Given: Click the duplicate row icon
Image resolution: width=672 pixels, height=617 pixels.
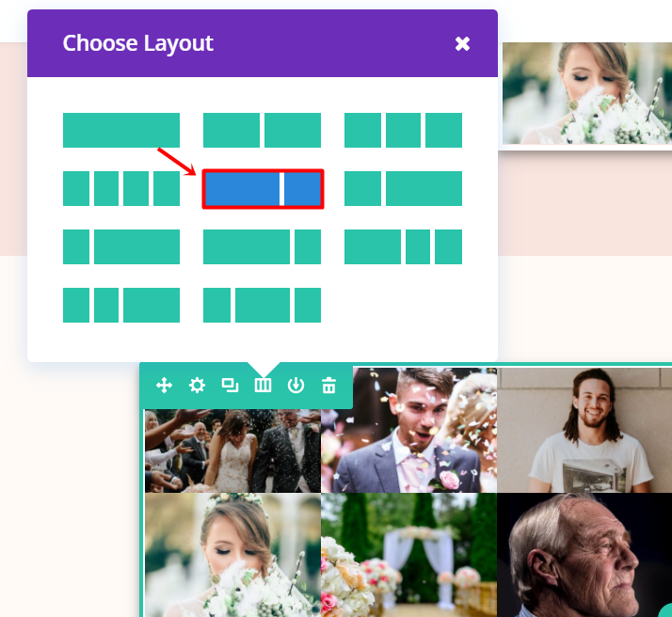Looking at the screenshot, I should point(230,386).
